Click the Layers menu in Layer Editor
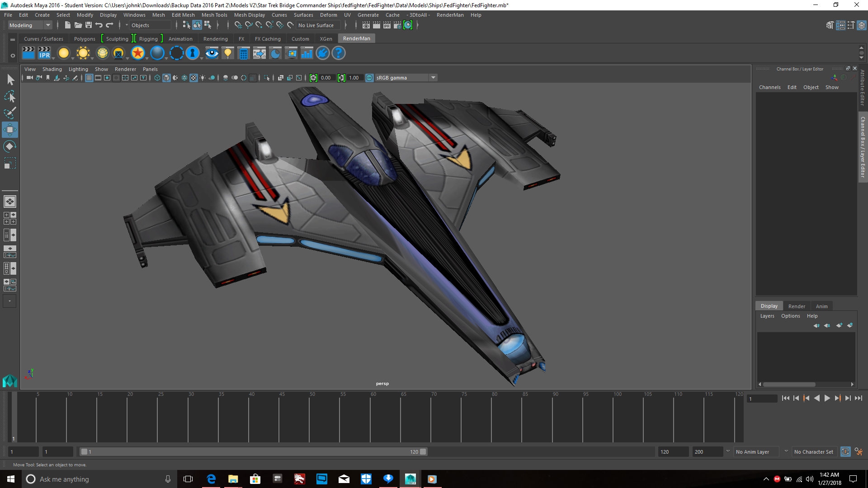This screenshot has height=488, width=868. 767,316
